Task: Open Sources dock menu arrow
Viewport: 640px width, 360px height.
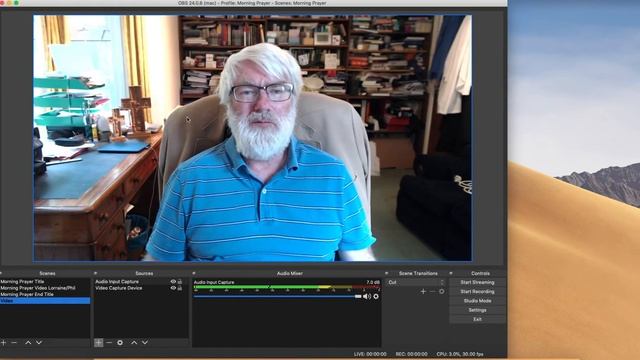Action: click(96, 273)
